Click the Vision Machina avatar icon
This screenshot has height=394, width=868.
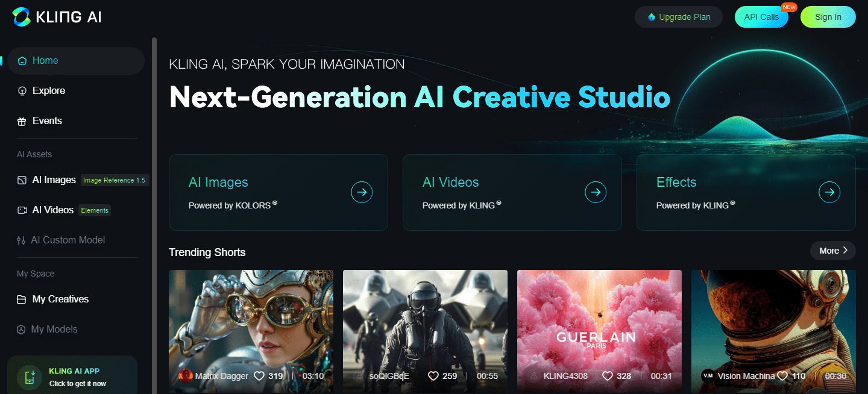(x=708, y=376)
